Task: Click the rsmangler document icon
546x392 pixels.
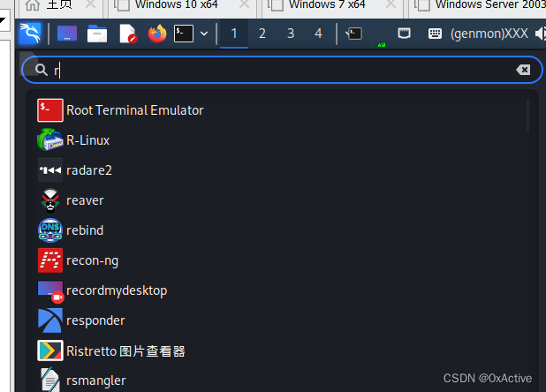Action: pos(50,380)
